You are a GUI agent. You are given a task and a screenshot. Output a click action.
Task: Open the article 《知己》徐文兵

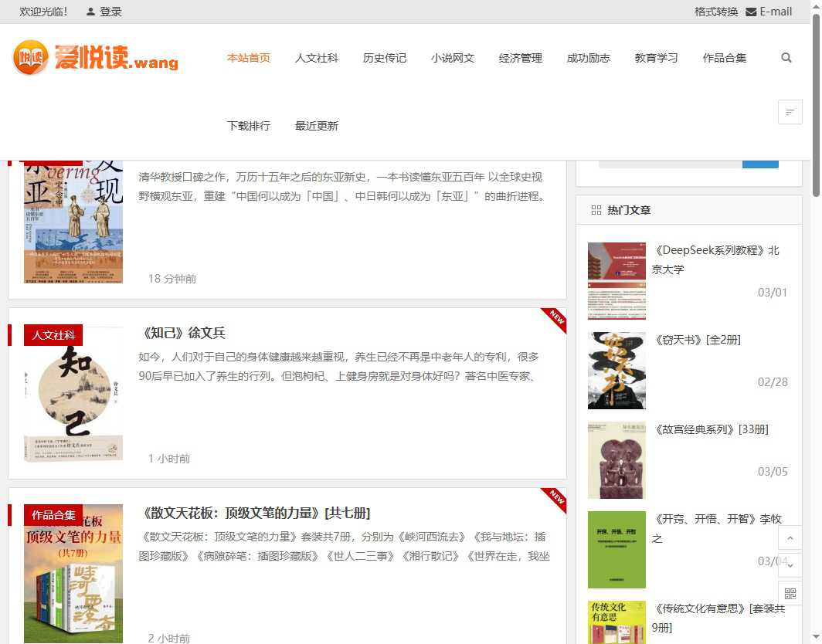pyautogui.click(x=184, y=333)
